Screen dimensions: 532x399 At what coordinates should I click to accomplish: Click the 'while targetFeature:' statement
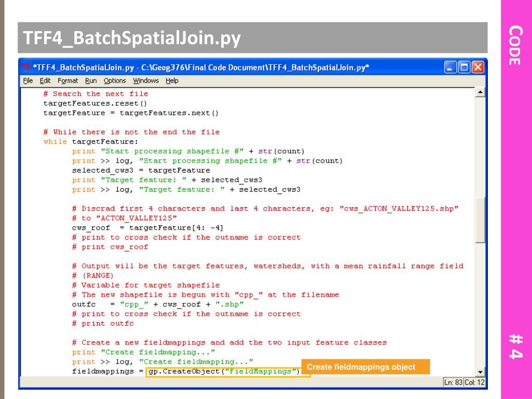point(91,141)
